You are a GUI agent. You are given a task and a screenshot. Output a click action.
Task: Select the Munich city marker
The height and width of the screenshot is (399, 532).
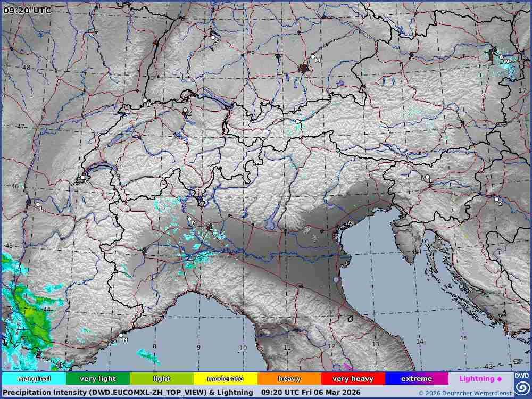[313, 56]
